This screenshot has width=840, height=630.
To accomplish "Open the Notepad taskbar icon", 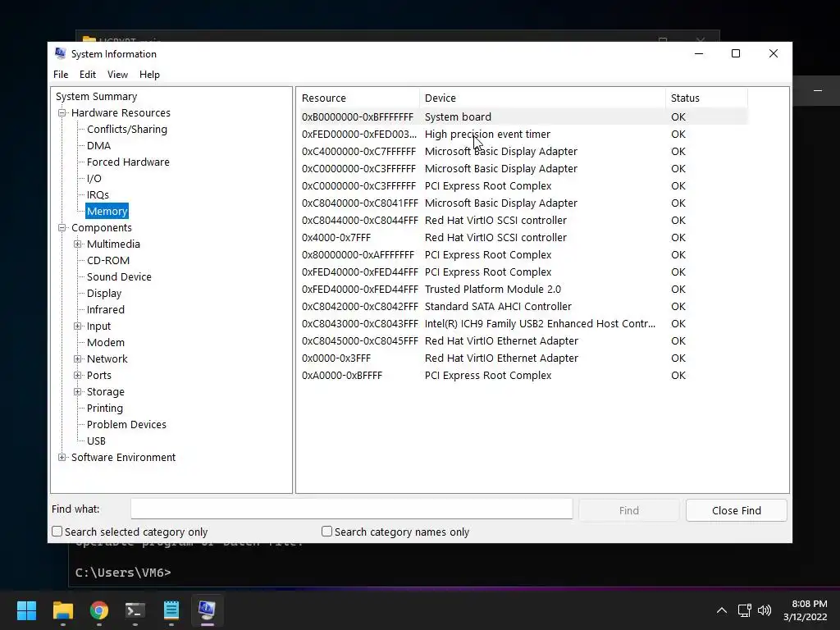I will (x=171, y=610).
